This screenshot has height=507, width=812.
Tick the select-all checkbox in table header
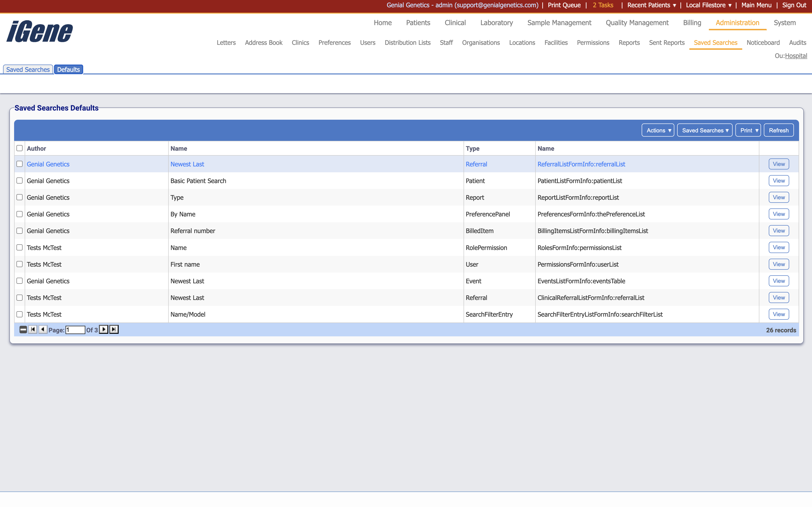20,148
